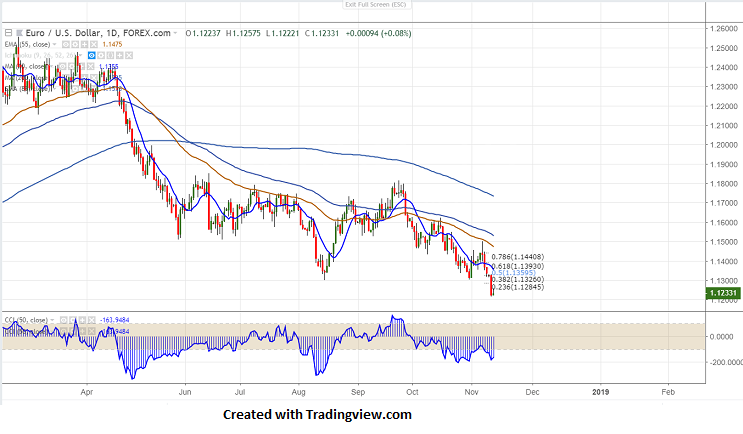Remove MA indicator showing 1.1355
This screenshot has width=743, height=434.
[91, 66]
